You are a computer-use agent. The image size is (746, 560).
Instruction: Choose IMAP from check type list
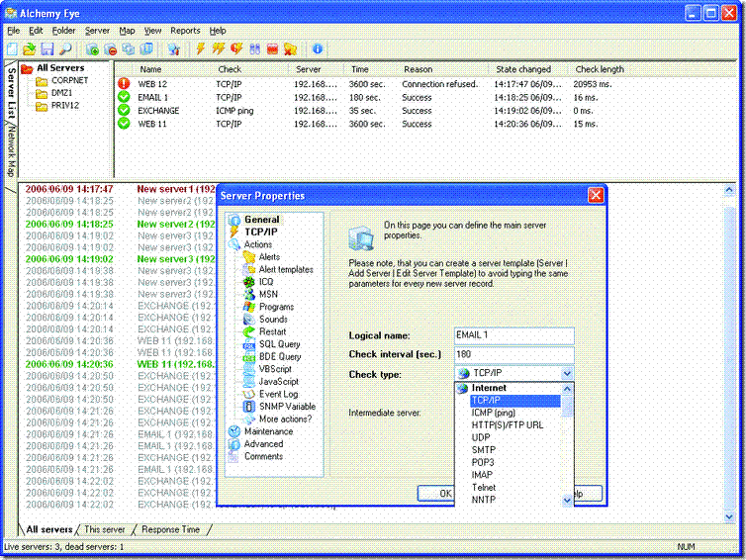click(482, 474)
